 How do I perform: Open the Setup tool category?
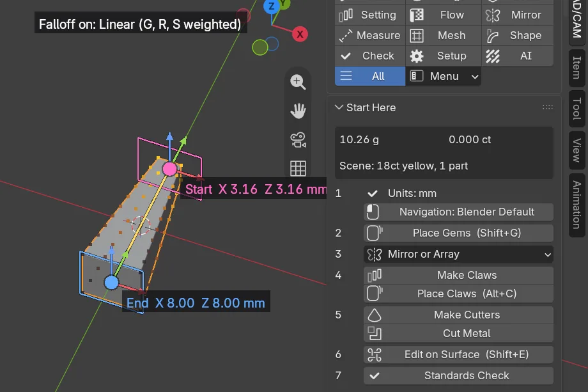[444, 56]
